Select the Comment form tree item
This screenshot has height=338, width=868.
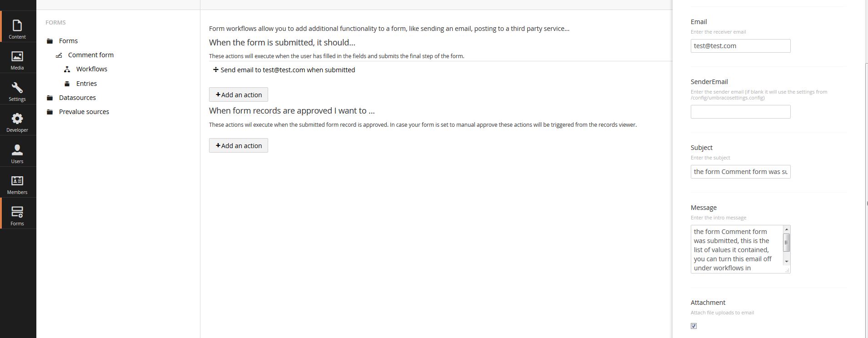click(91, 55)
